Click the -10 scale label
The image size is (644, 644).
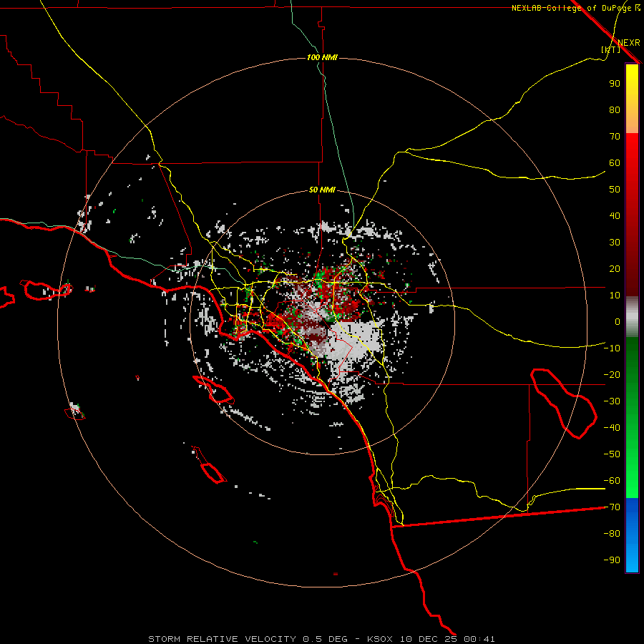(612, 348)
